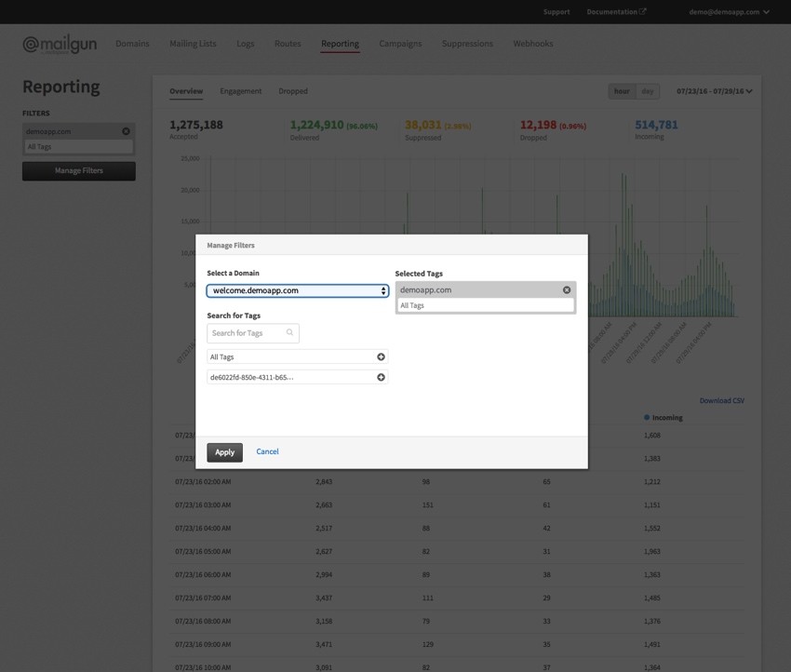Select the 07/23/16 09:00 AM table row

tap(457, 644)
